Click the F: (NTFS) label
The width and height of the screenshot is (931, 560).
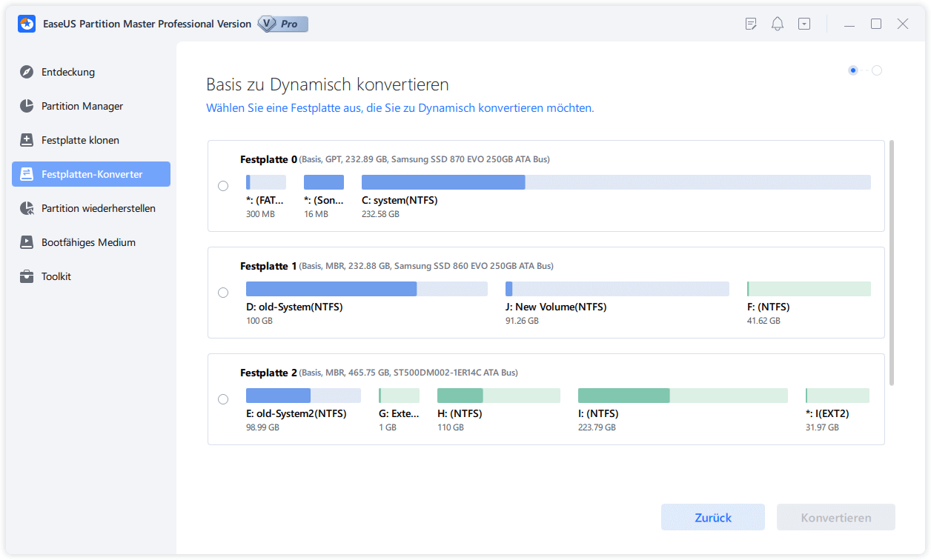pos(769,307)
